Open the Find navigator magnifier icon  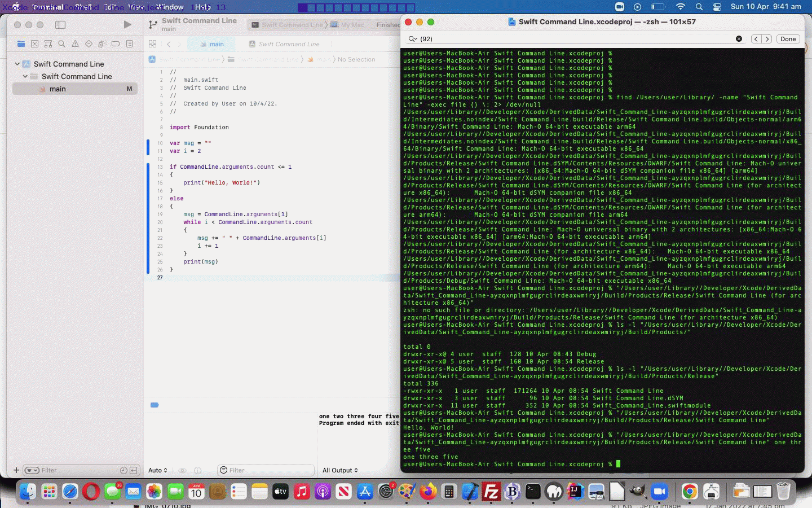61,43
